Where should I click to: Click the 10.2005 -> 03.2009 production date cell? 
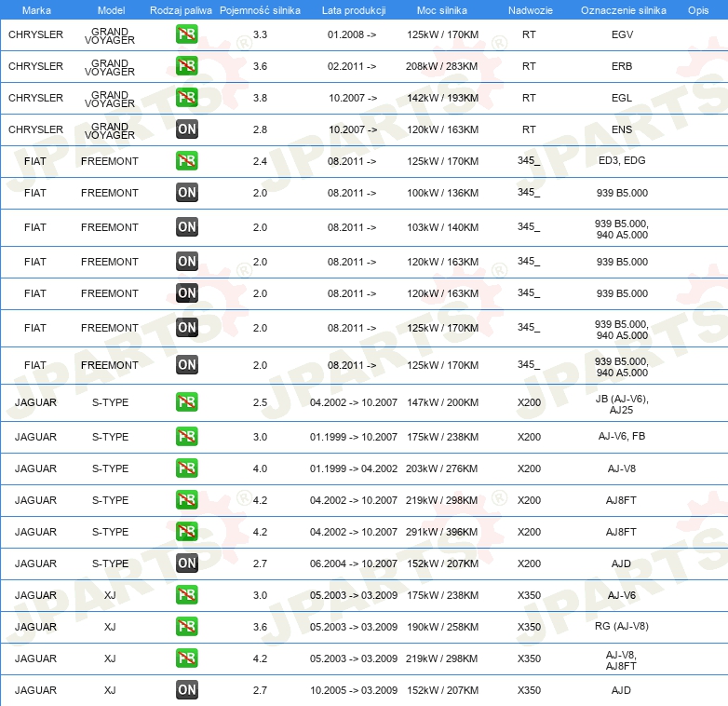354,690
